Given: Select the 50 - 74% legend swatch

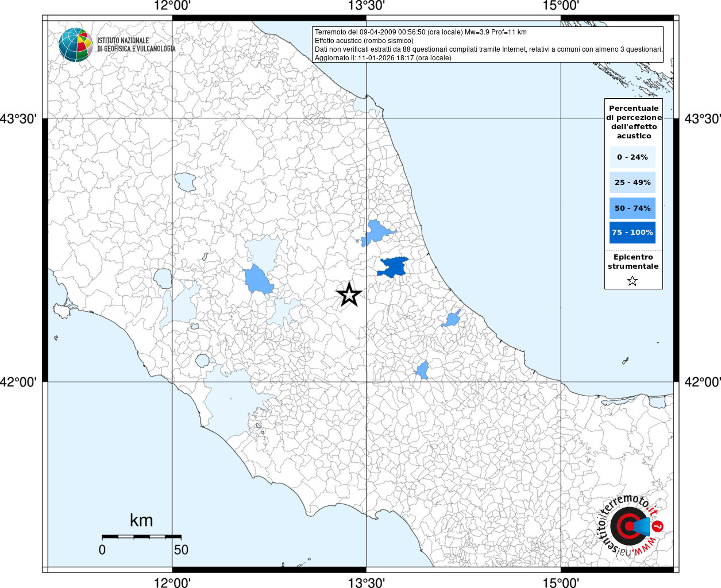Looking at the screenshot, I should pyautogui.click(x=632, y=208).
